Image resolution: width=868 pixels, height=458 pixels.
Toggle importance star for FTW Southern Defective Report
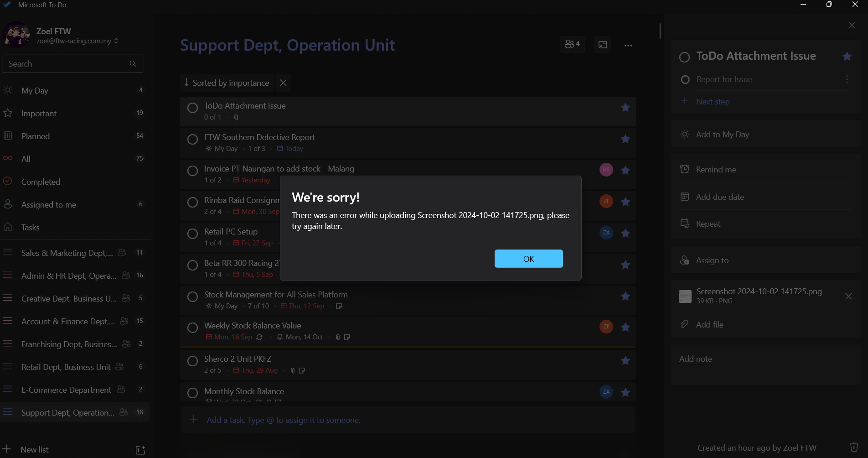(625, 139)
